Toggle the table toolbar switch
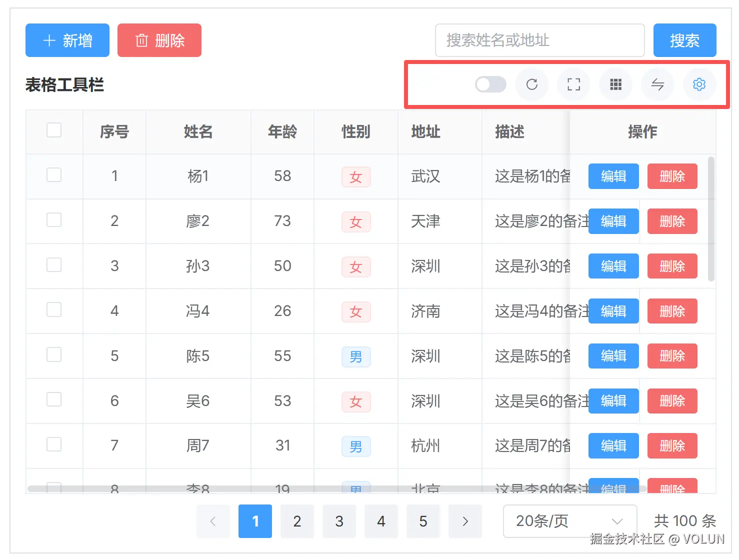 pyautogui.click(x=490, y=84)
